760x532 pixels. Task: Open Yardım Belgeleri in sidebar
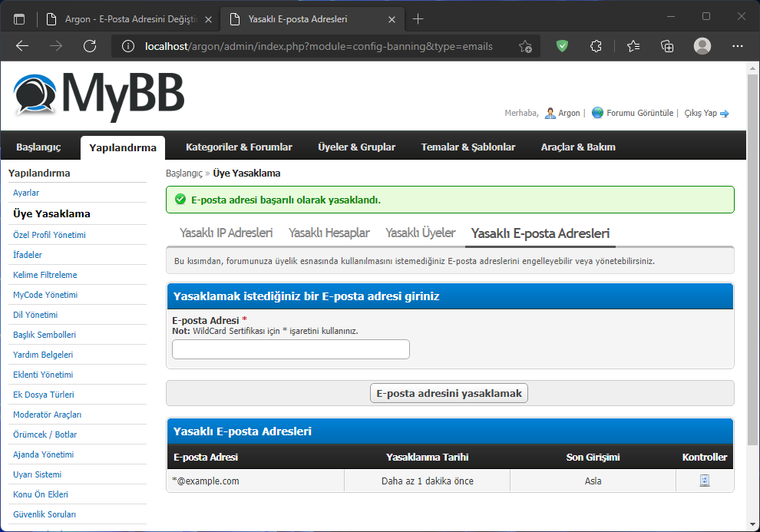point(43,355)
